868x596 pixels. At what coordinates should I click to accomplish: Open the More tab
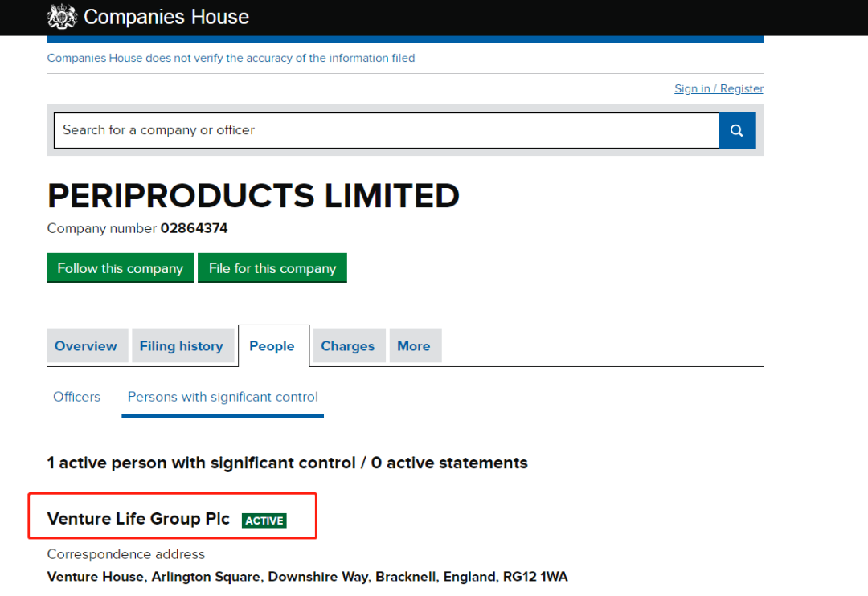pyautogui.click(x=413, y=346)
